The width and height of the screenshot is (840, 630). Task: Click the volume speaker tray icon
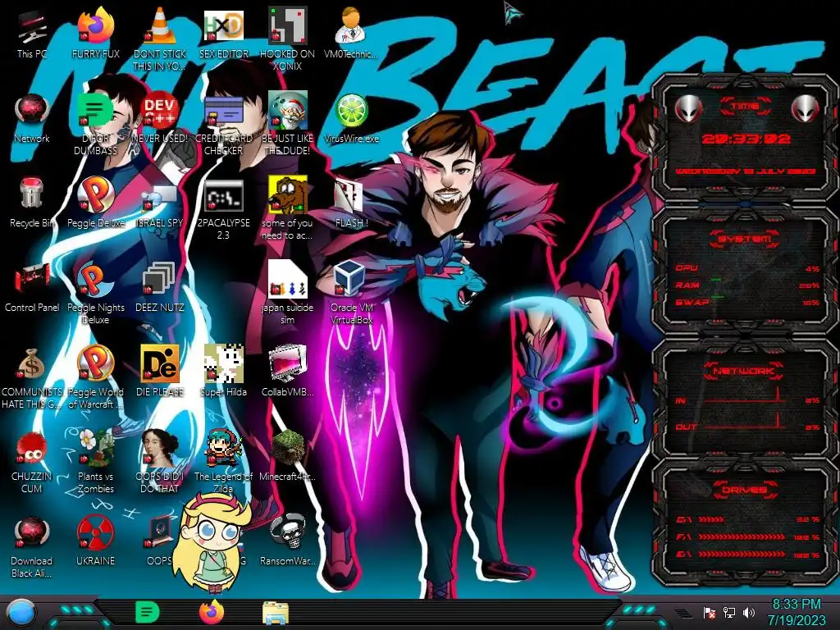coord(748,614)
